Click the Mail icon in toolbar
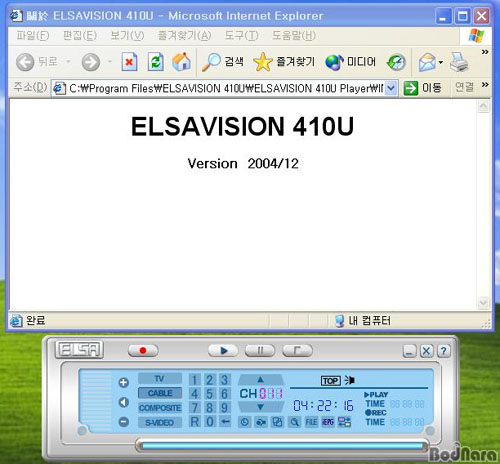The width and height of the screenshot is (500, 464). [x=428, y=62]
